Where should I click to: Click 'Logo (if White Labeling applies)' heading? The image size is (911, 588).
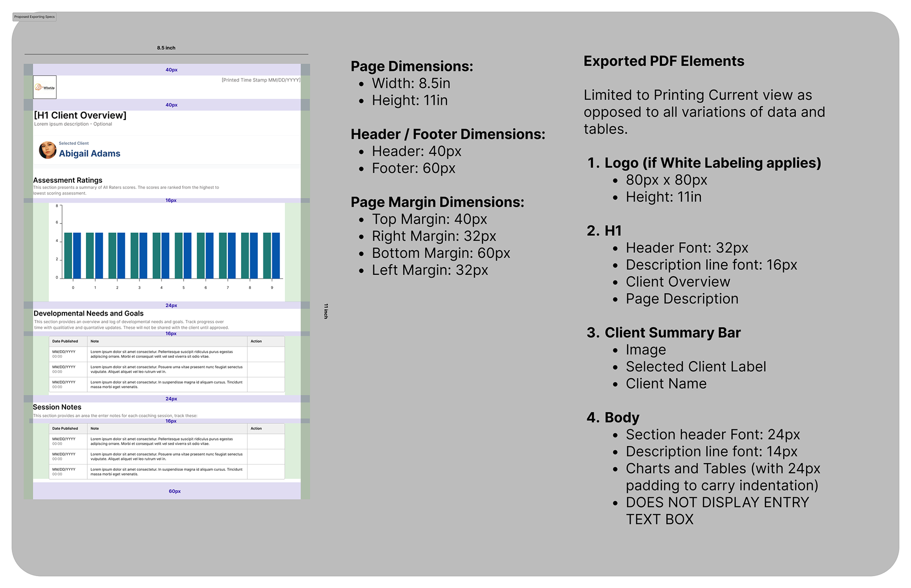713,163
